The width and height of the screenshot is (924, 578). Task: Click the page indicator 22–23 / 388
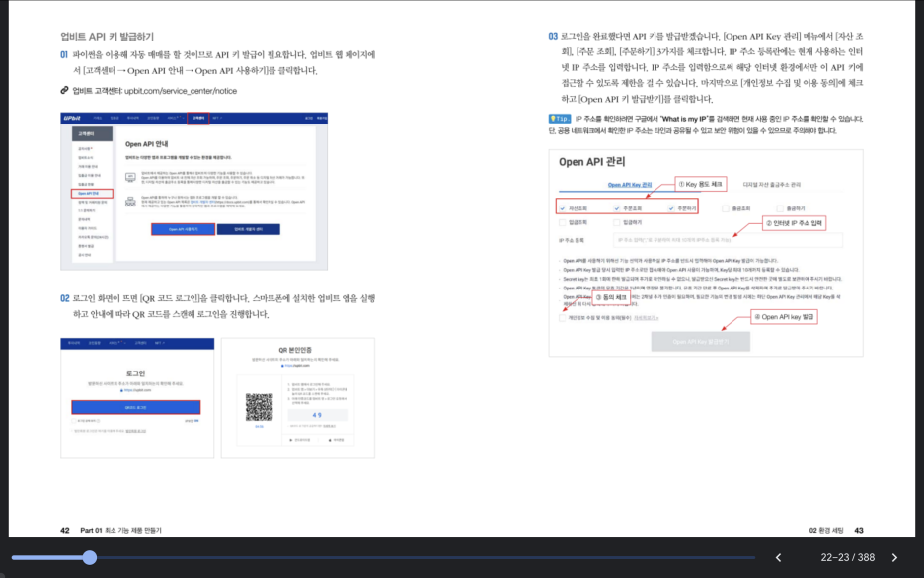click(x=848, y=557)
